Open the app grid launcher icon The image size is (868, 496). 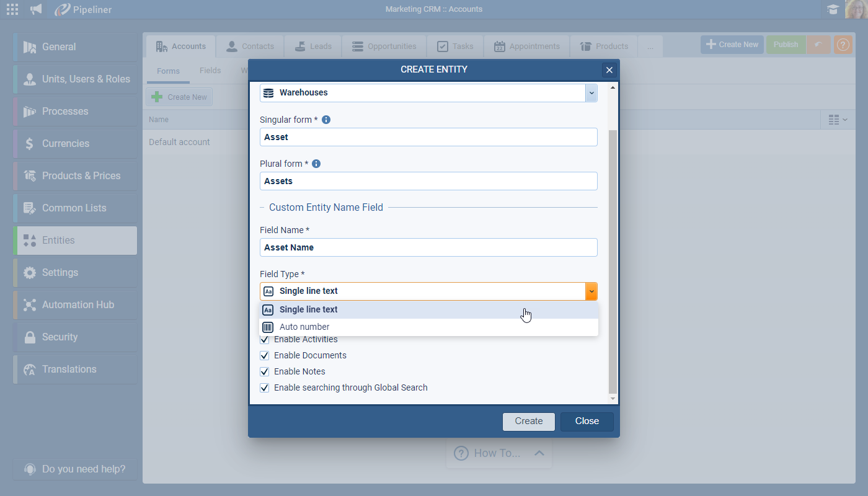click(x=12, y=9)
